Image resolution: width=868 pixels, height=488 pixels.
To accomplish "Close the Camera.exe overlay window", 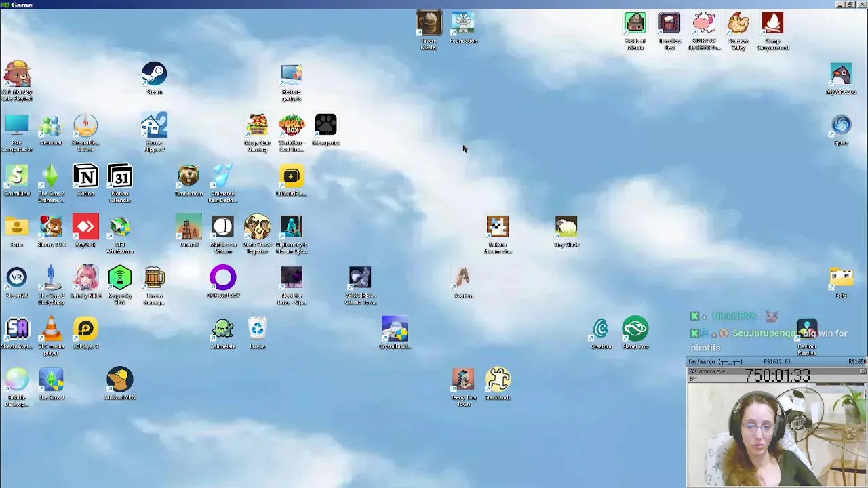I will (863, 371).
